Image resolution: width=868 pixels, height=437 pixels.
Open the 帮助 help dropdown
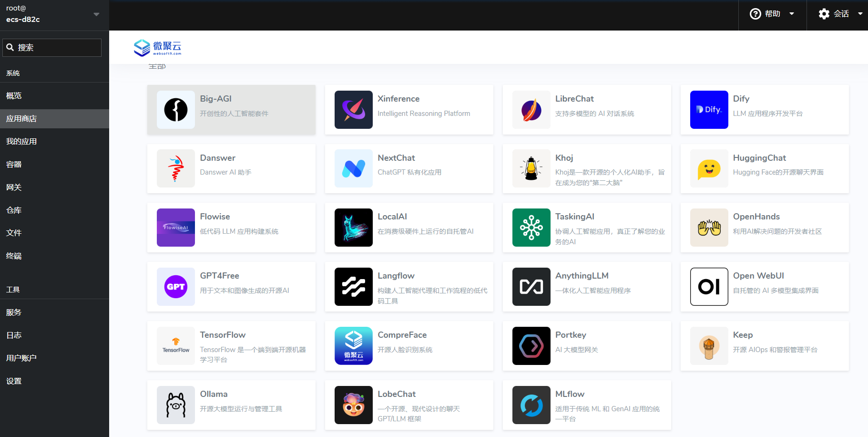(772, 14)
